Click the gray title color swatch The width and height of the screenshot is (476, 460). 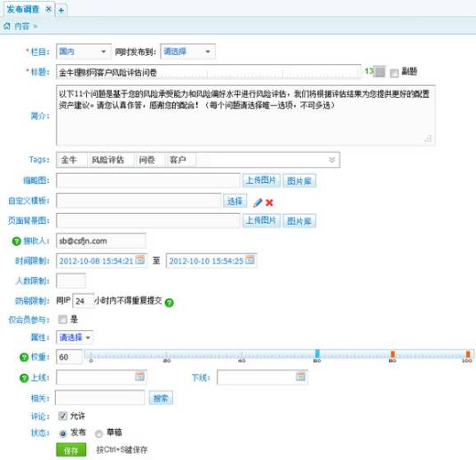380,72
